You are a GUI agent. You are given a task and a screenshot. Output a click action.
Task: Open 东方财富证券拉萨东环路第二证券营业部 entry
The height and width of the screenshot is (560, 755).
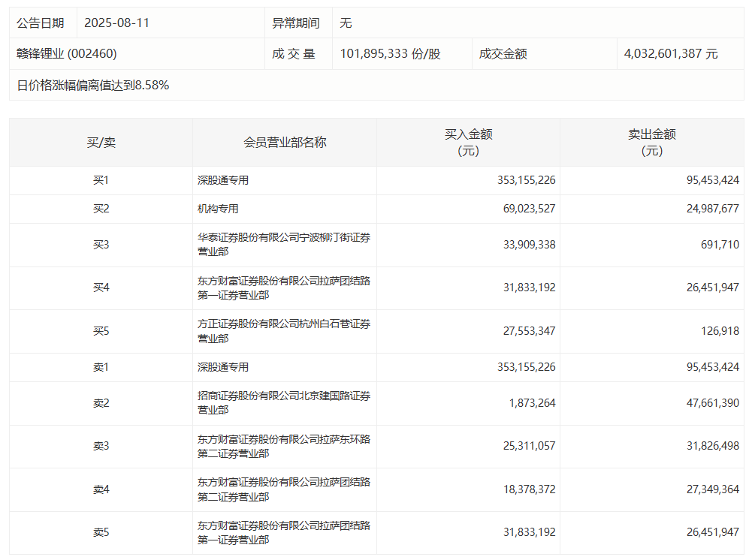[x=283, y=446]
